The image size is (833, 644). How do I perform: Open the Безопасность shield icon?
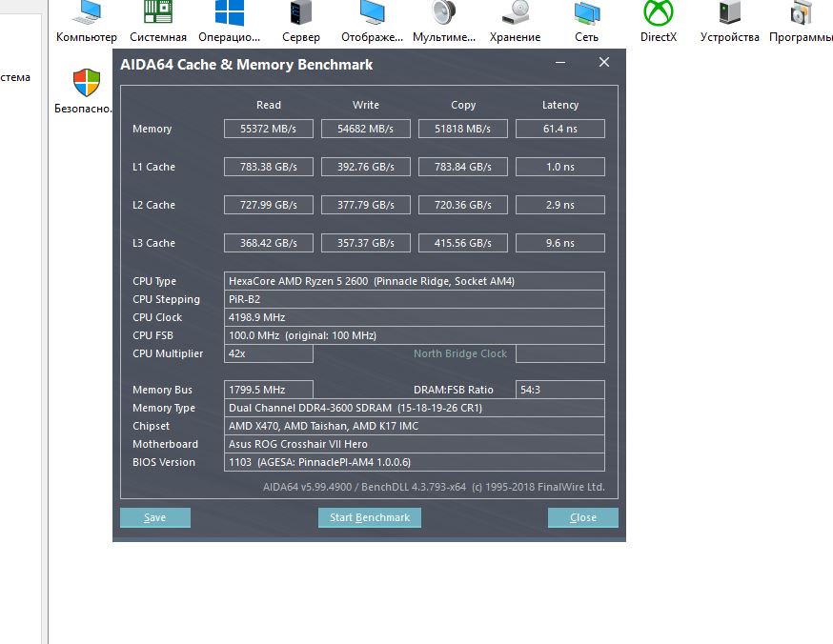click(x=87, y=83)
